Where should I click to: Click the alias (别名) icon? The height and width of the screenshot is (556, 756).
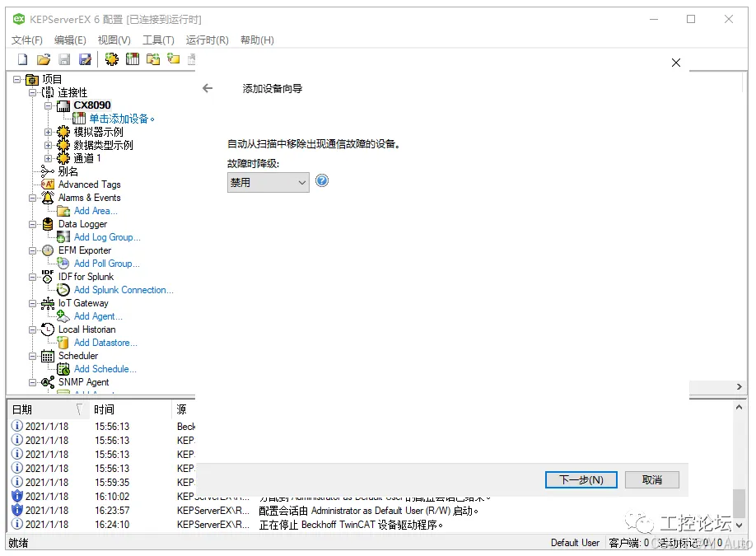tap(48, 171)
